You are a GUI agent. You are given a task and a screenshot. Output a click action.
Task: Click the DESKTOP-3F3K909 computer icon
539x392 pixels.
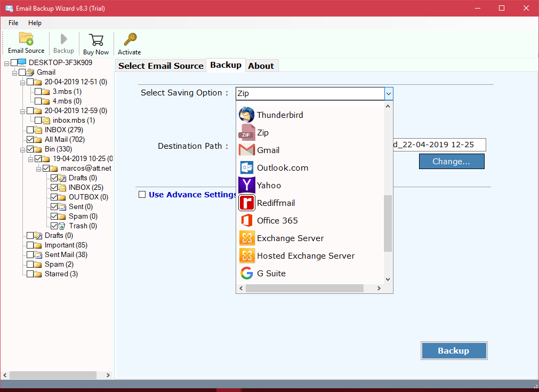(x=22, y=62)
